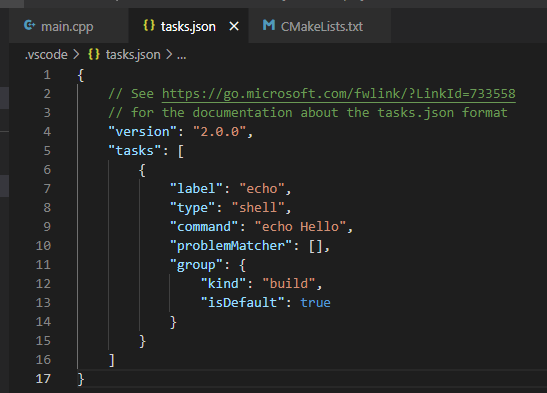The image size is (547, 393).
Task: Click the "echo Hello" command value
Action: tap(300, 227)
